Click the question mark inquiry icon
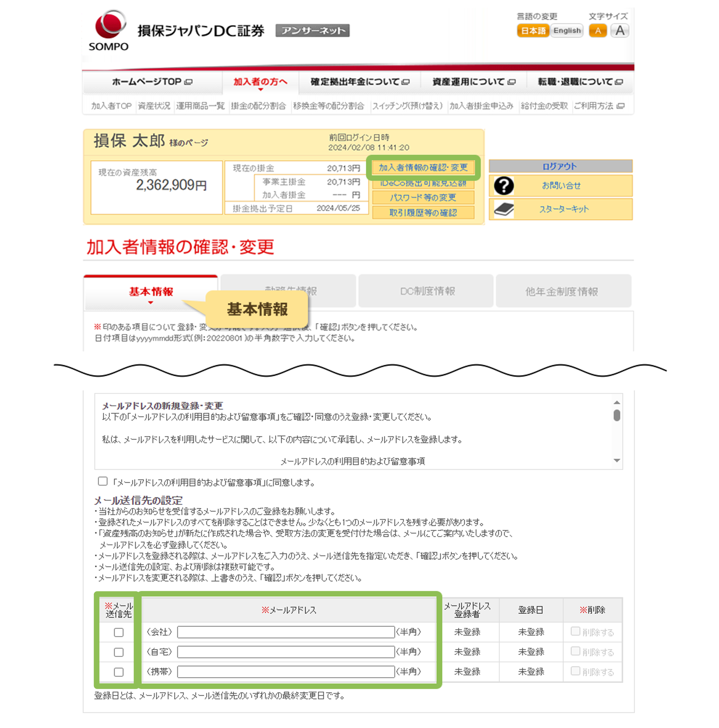The image size is (719, 728). (x=504, y=186)
